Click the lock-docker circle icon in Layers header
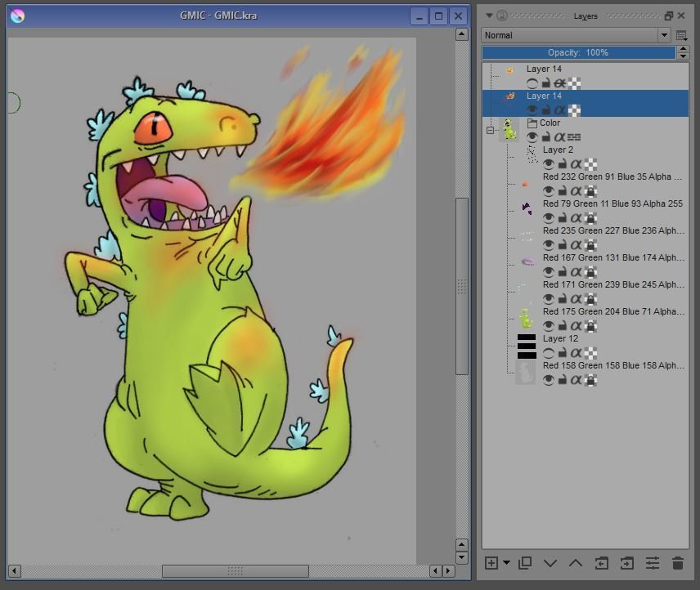 (x=502, y=16)
